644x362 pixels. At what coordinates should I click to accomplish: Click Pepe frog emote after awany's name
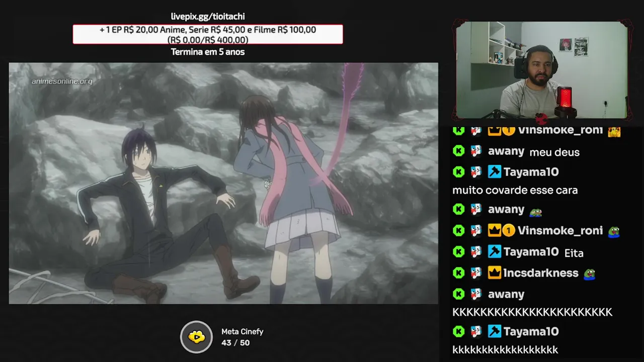point(535,211)
